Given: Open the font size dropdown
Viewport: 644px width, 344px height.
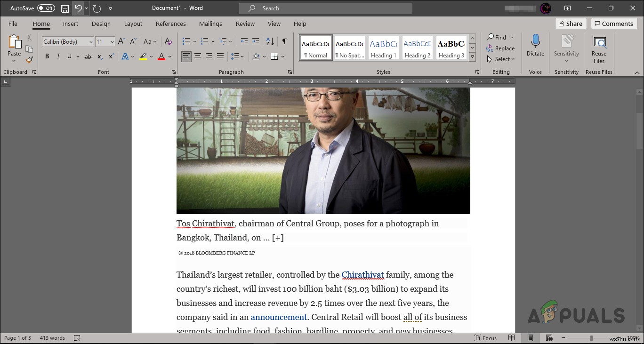Looking at the screenshot, I should (x=112, y=42).
